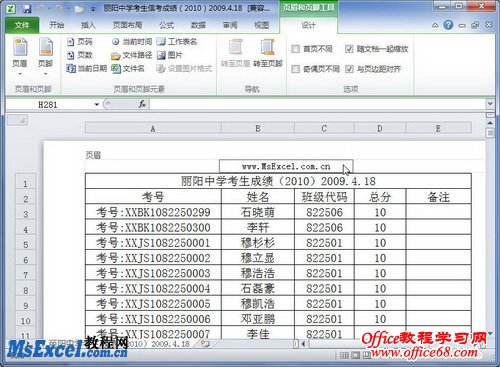Screen dimensions: 500x367
Task: Insert 文件名 file name element
Action: coord(128,69)
